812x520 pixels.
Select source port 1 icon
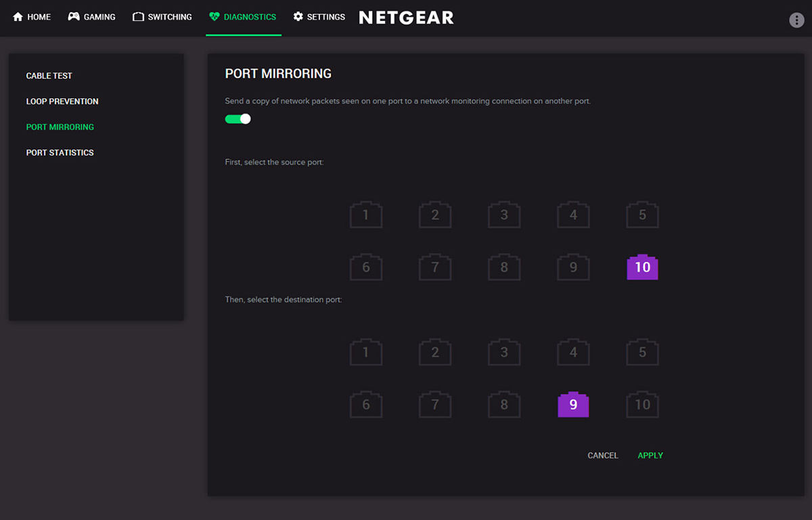pos(366,215)
